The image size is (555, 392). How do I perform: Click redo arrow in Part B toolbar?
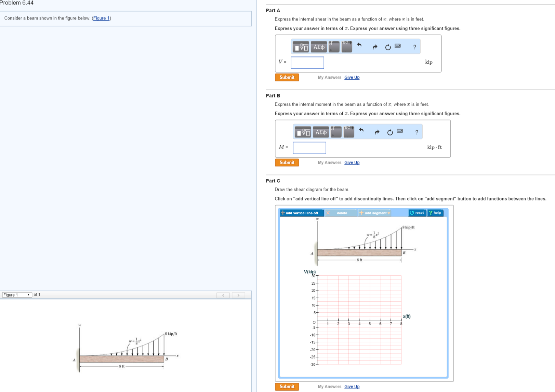[x=377, y=132]
